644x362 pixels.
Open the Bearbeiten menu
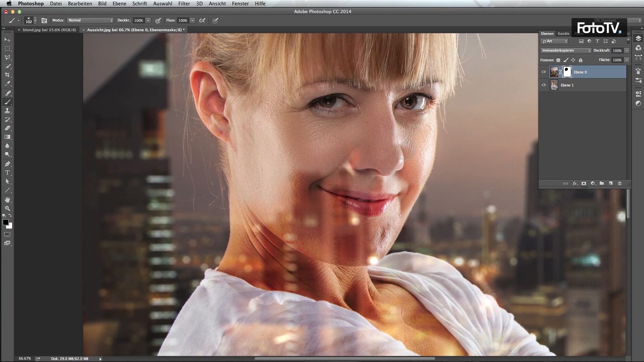pos(80,4)
